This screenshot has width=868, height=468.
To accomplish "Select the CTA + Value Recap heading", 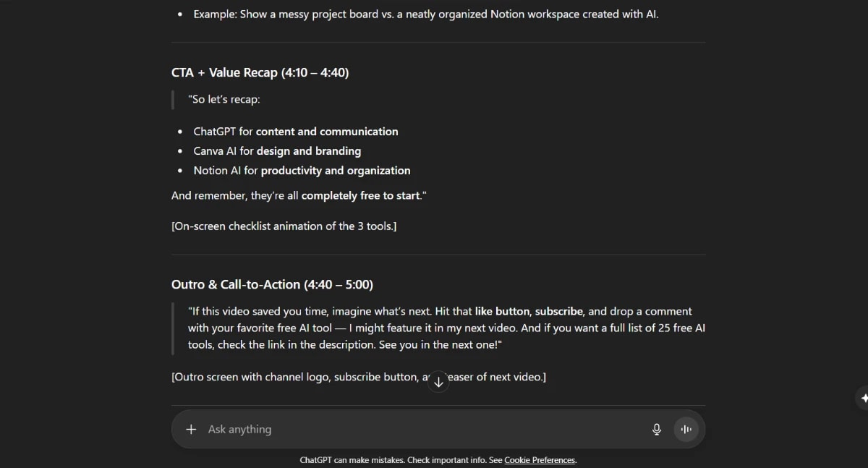I will 259,72.
